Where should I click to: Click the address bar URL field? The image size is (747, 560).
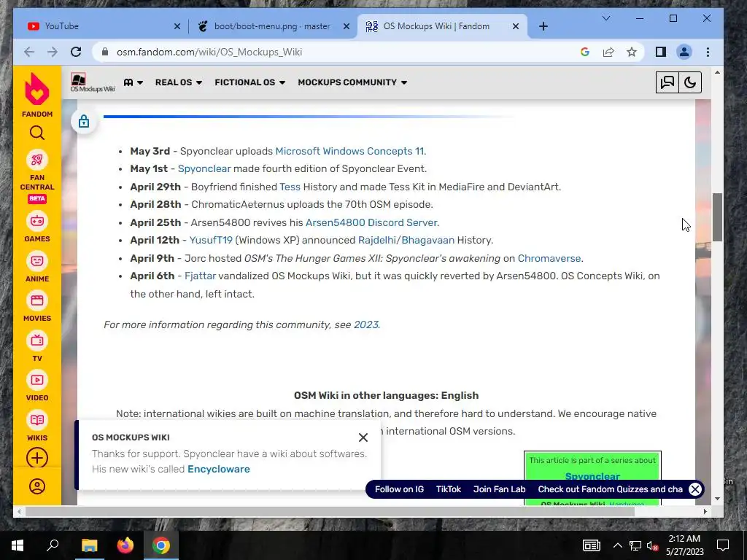coord(333,52)
